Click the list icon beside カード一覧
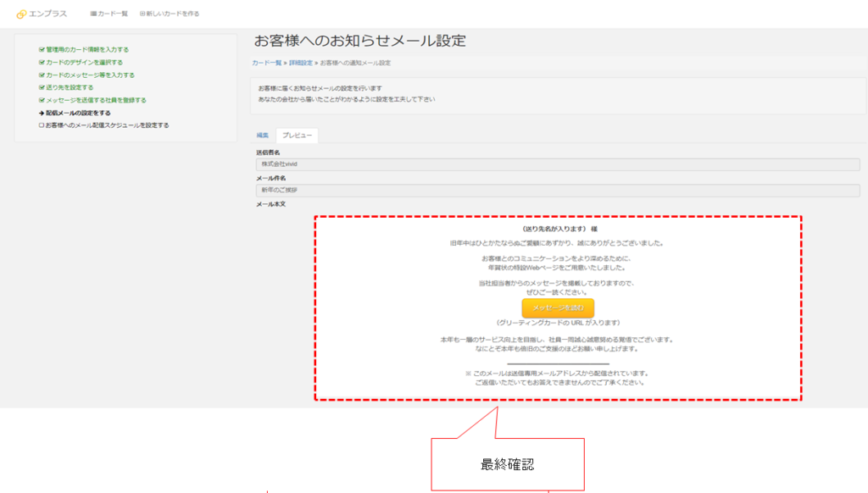This screenshot has height=493, width=868. 93,14
